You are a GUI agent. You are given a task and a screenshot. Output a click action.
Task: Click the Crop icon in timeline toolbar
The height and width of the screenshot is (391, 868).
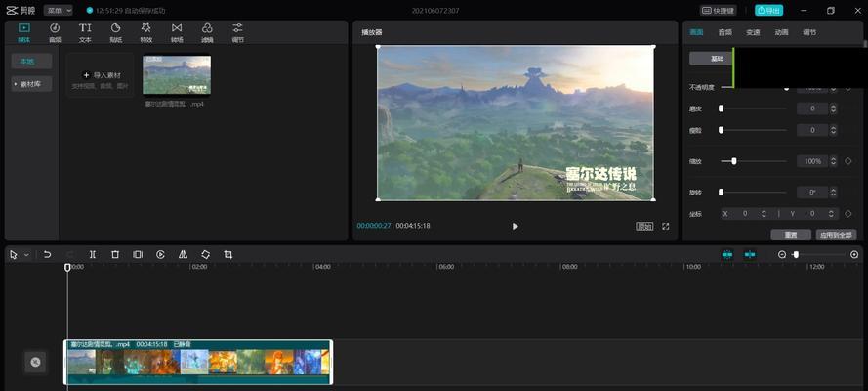click(228, 255)
